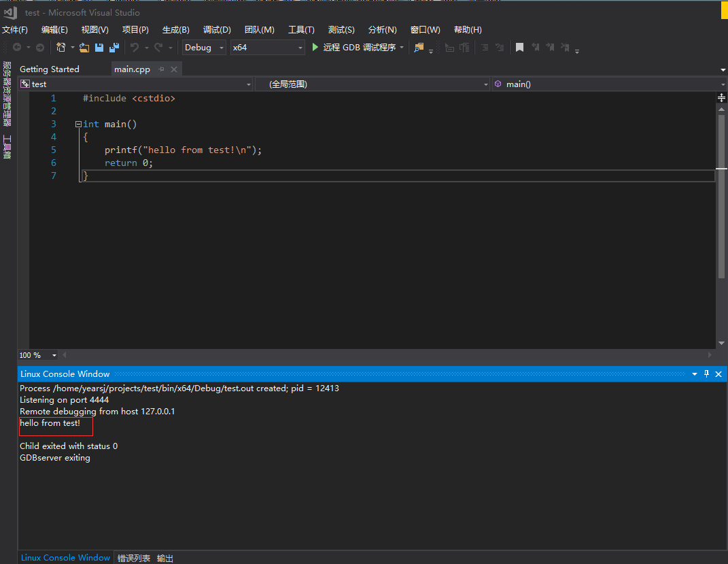Select the main.cpp tab

point(132,69)
